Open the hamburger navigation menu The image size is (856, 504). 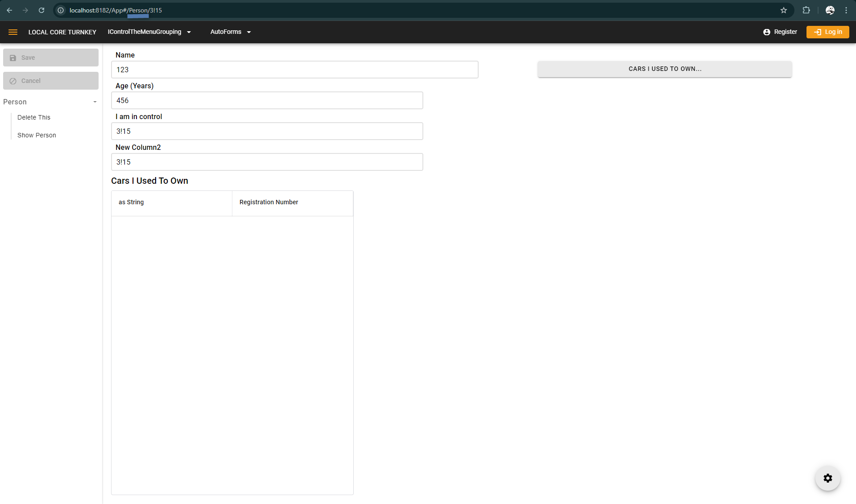(x=13, y=32)
